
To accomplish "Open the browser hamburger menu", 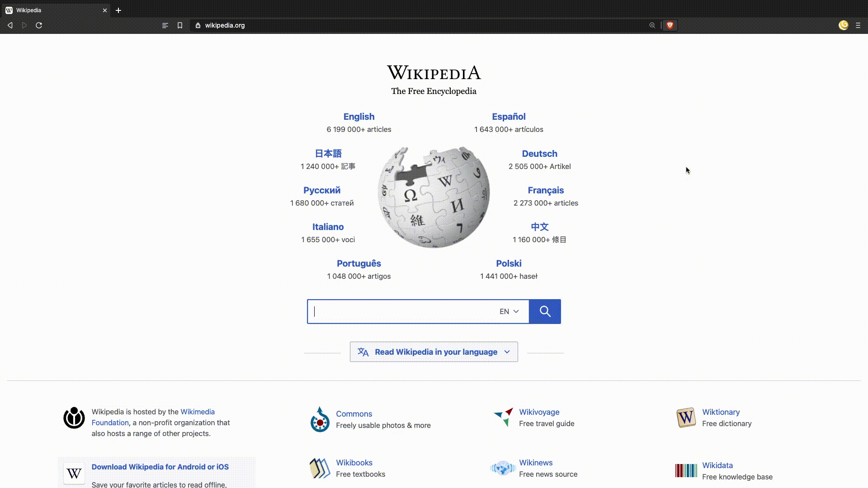I will tap(858, 25).
